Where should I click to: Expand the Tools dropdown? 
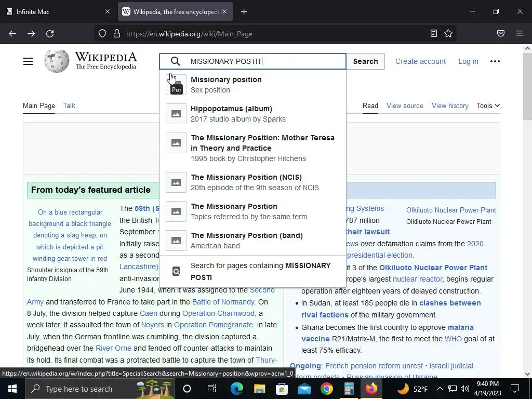click(488, 105)
